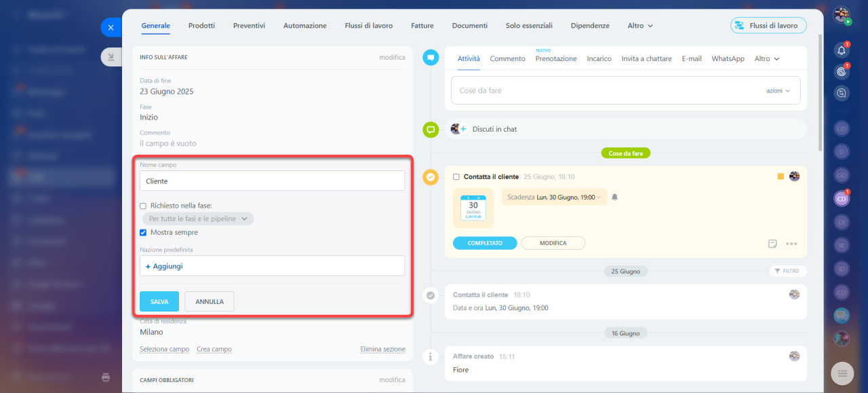Click the chat message icon in right sidebar
Viewport: 868px width, 393px height.
[x=842, y=316]
